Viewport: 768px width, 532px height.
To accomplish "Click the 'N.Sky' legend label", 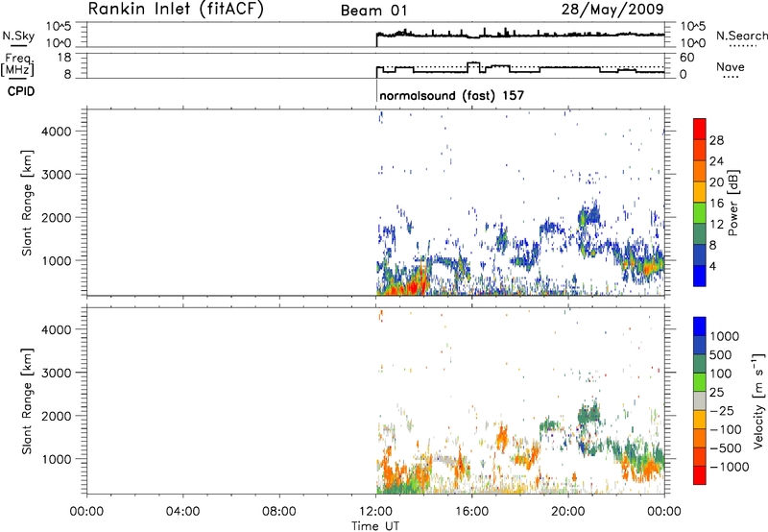I will [x=18, y=36].
